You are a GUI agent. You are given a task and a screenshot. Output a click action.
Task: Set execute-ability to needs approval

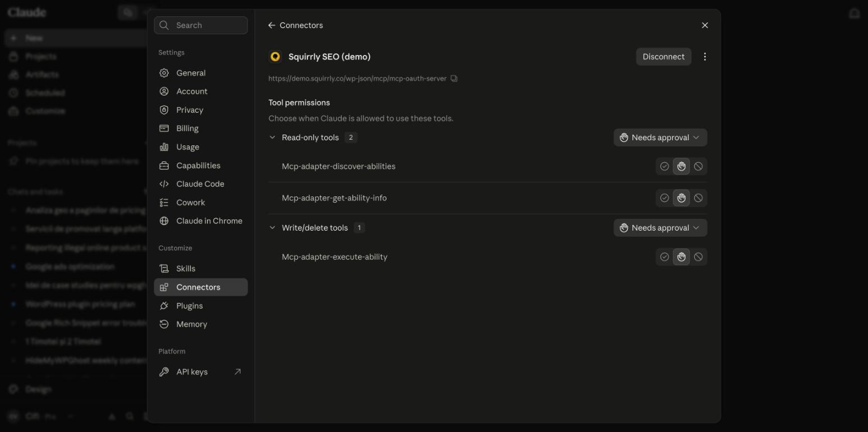tap(681, 257)
